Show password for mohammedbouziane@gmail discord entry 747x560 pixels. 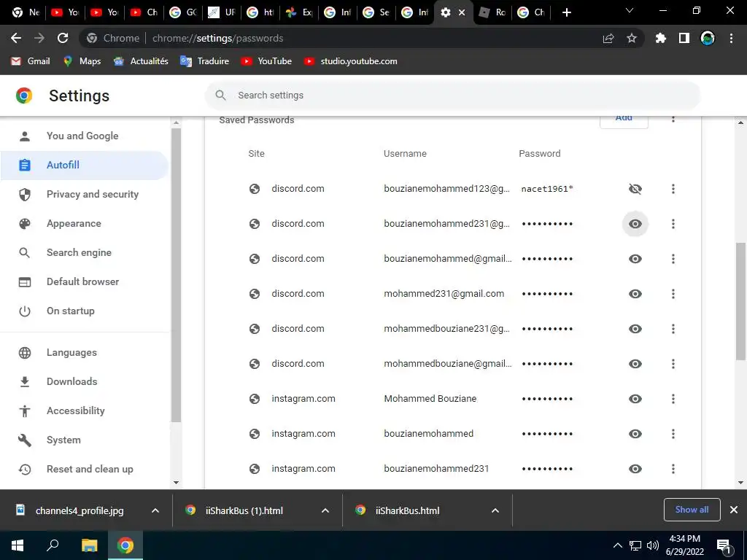pyautogui.click(x=635, y=364)
